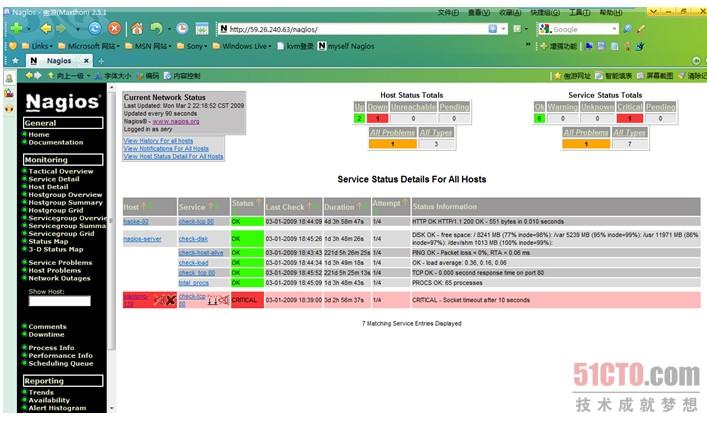The image size is (707, 421).
Task: Expand the Windows Live bookmark folder
Action: click(242, 46)
